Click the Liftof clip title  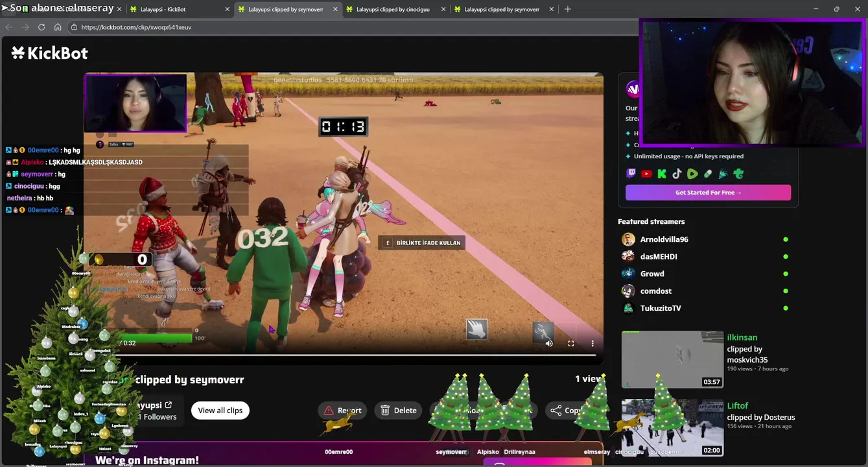(x=737, y=405)
